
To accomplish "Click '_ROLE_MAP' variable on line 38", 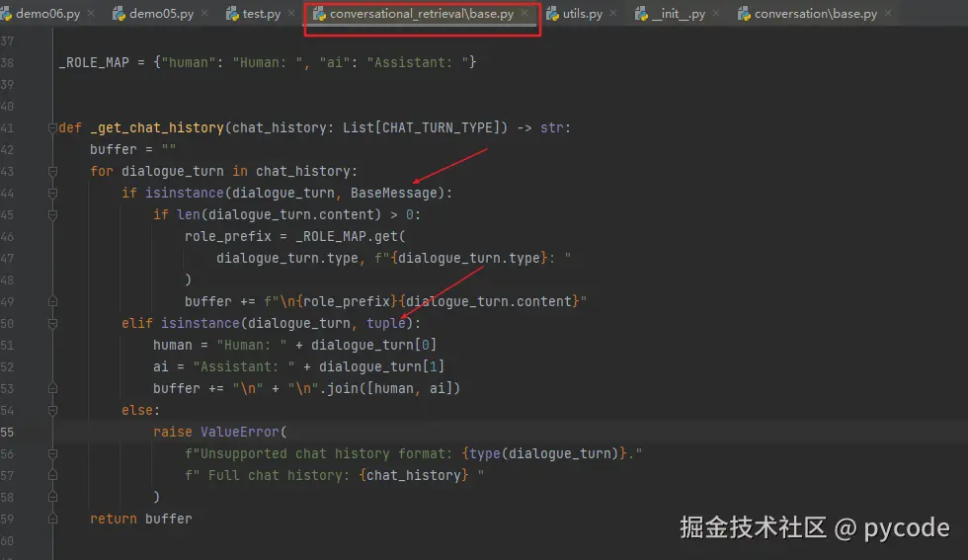I will 94,62.
